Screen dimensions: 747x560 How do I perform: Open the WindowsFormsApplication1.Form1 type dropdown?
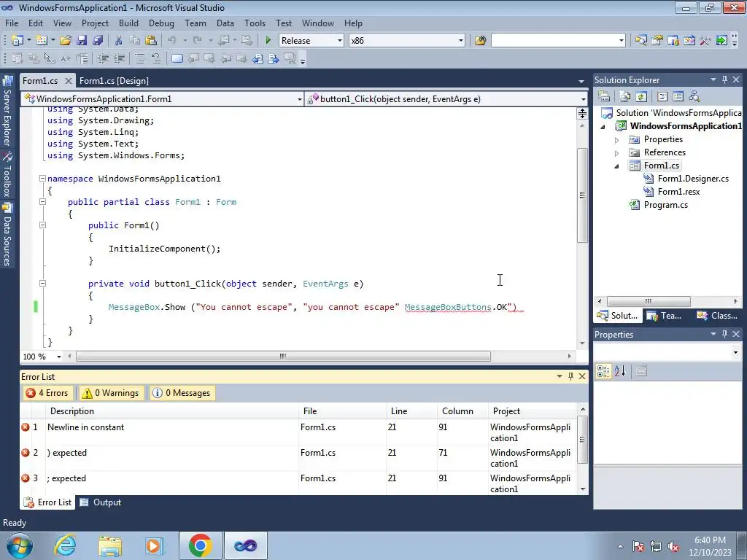click(299, 99)
